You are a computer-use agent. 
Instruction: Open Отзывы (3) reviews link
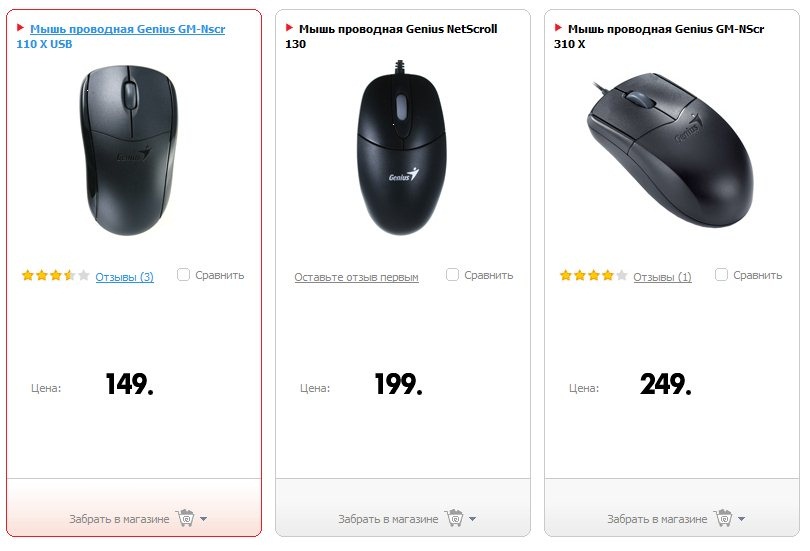[125, 277]
